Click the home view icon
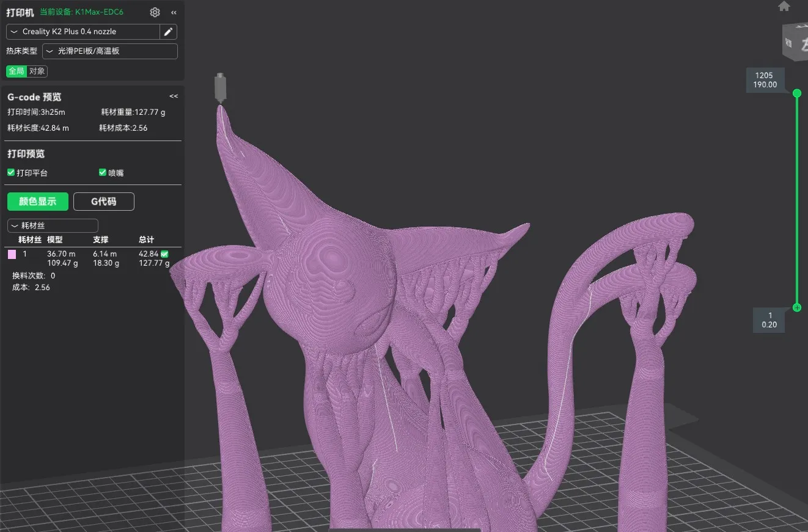808x532 pixels. tap(784, 6)
